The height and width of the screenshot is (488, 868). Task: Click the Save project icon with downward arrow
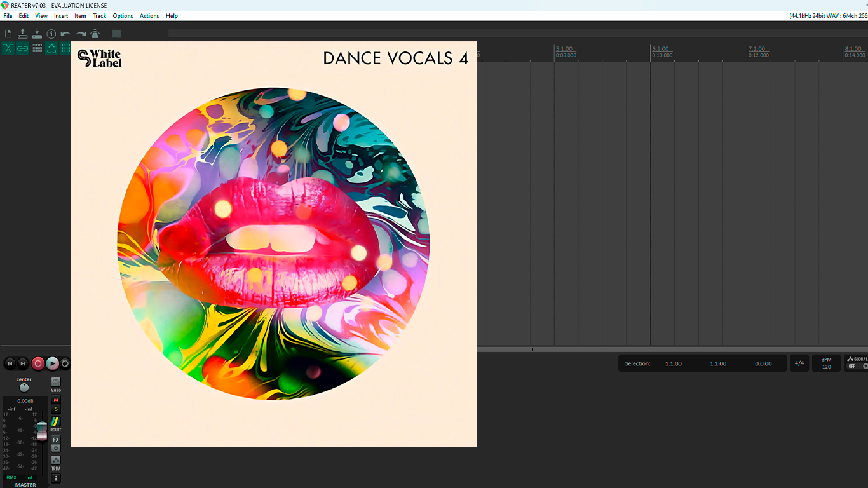(37, 34)
